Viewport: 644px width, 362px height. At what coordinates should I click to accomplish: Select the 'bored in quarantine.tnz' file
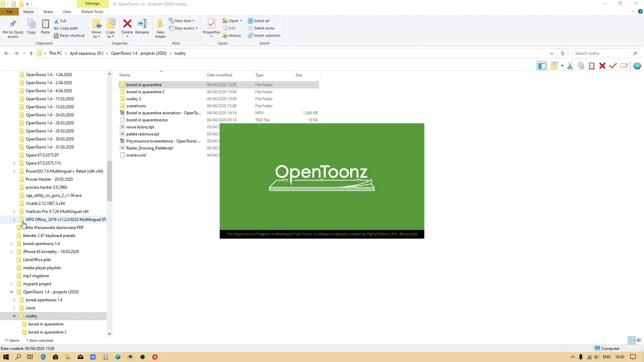pos(147,120)
